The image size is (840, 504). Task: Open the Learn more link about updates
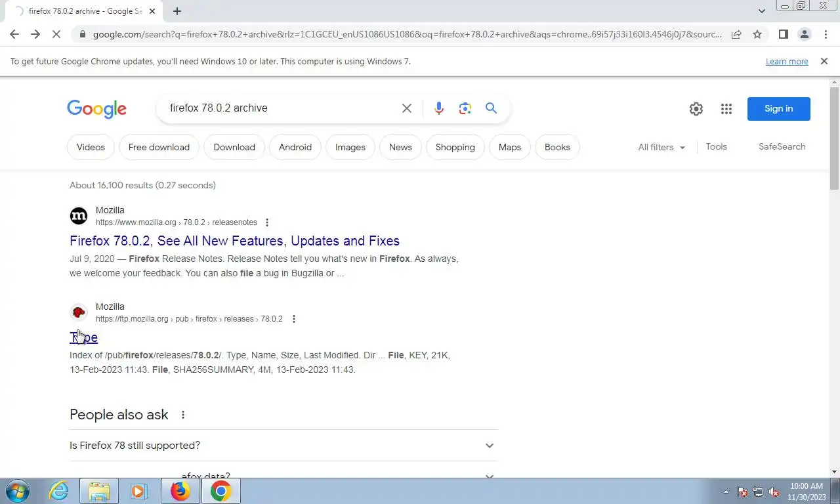click(787, 61)
